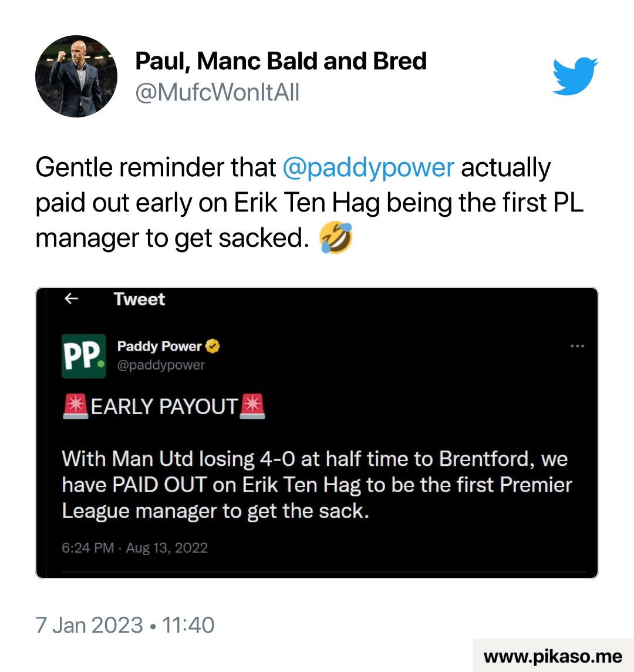Click the Paddy Power account name
The width and height of the screenshot is (634, 672).
click(x=159, y=347)
